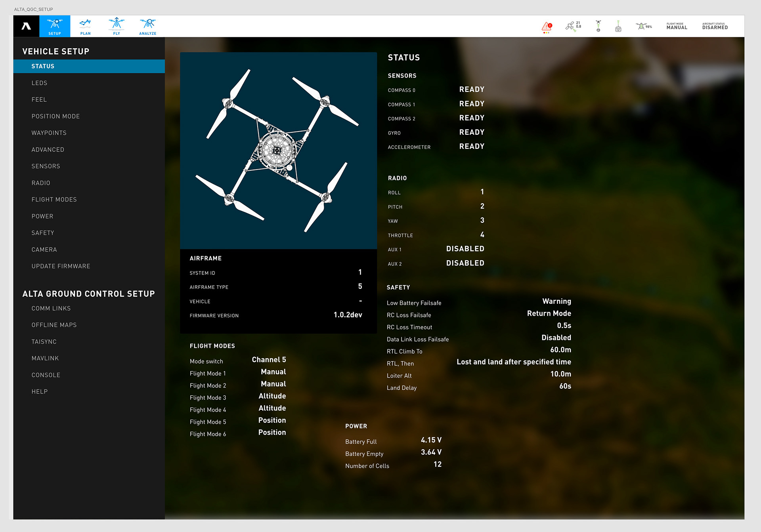Click the Alta logo icon
This screenshot has width=761, height=532.
(x=26, y=26)
